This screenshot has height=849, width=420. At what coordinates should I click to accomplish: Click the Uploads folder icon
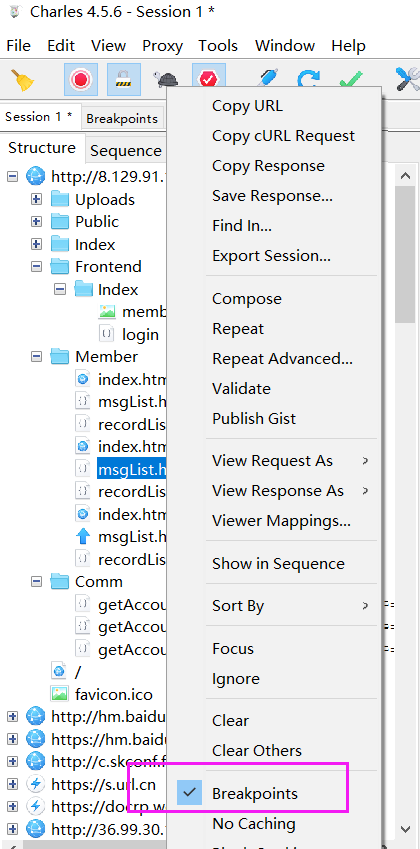click(x=60, y=200)
